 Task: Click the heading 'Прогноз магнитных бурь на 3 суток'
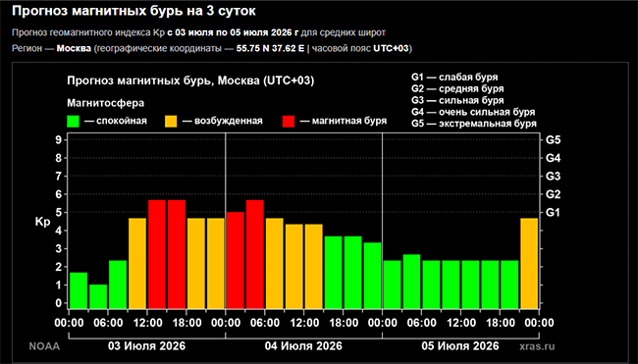pyautogui.click(x=133, y=11)
